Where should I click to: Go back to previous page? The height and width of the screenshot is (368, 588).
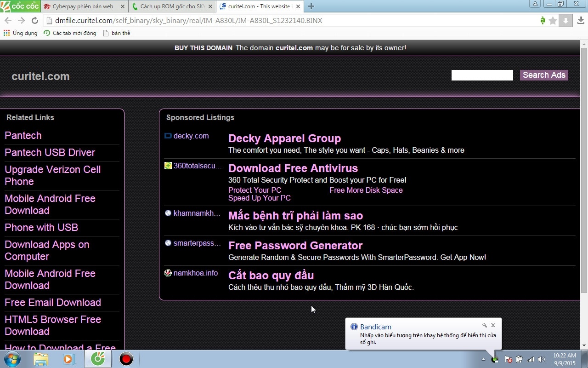pyautogui.click(x=8, y=21)
